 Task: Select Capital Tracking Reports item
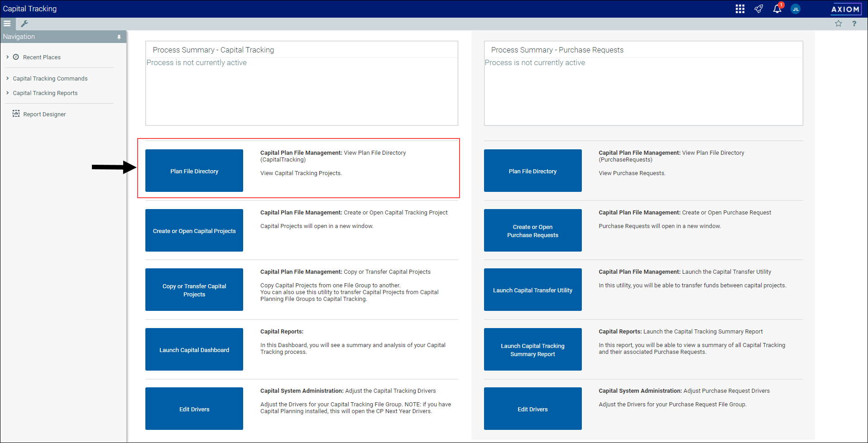coord(45,93)
